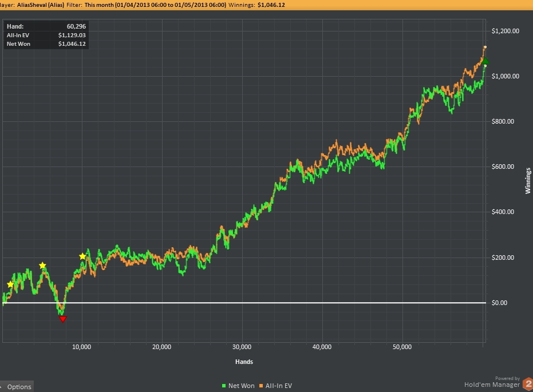
Task: Toggle Net Won series via legend label
Action: (241, 386)
